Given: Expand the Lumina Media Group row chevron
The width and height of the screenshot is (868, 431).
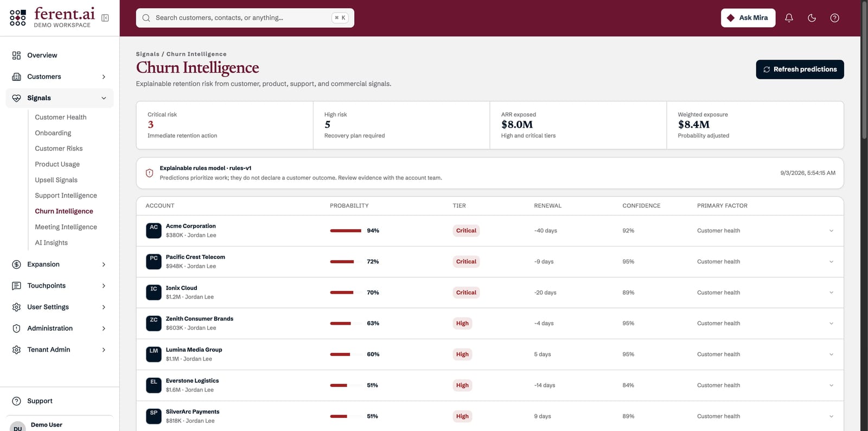Looking at the screenshot, I should click(831, 354).
